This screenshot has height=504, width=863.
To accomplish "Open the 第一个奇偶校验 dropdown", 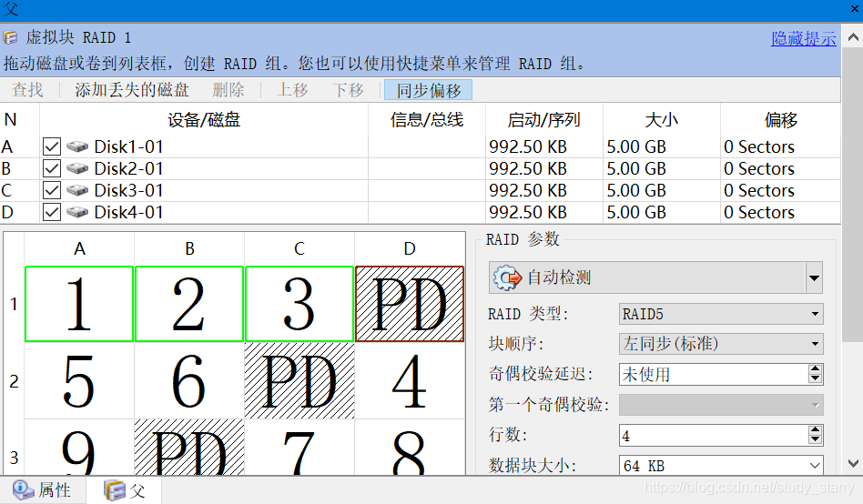I will click(x=721, y=405).
